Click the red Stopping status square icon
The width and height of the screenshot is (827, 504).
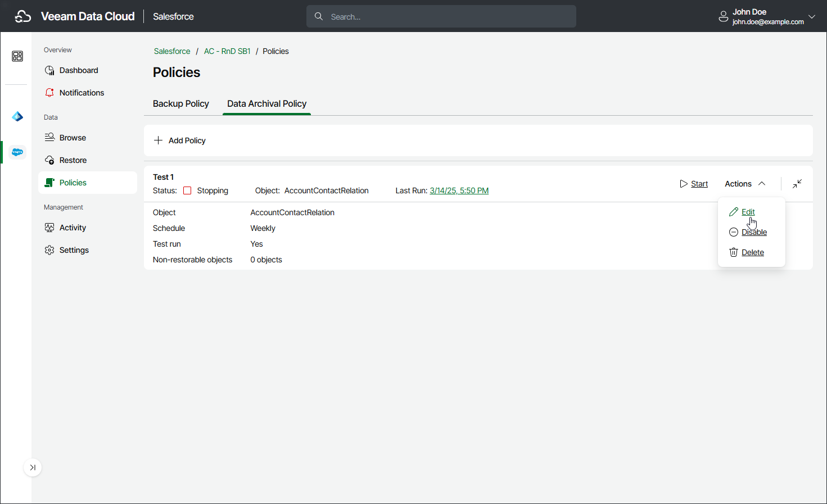[x=187, y=190]
